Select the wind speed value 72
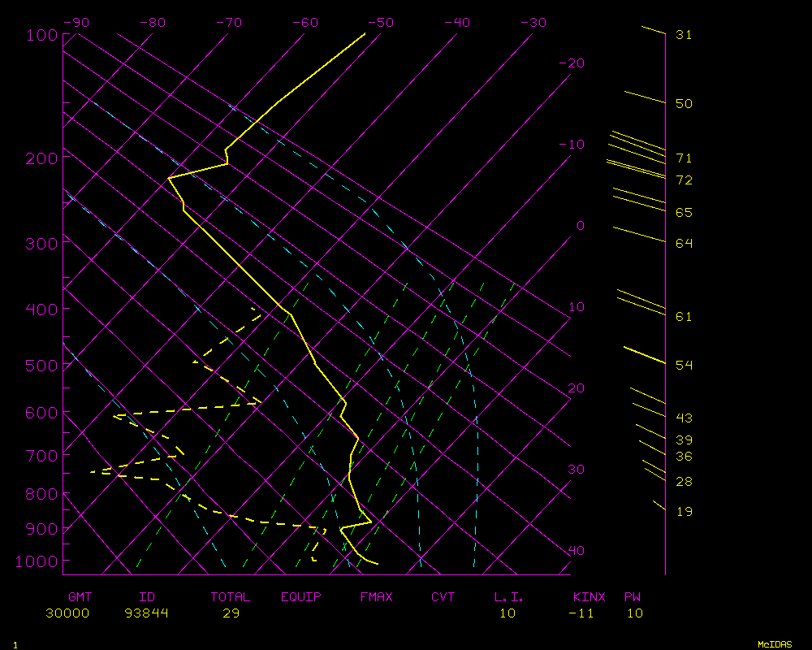812x650 pixels. (x=684, y=180)
